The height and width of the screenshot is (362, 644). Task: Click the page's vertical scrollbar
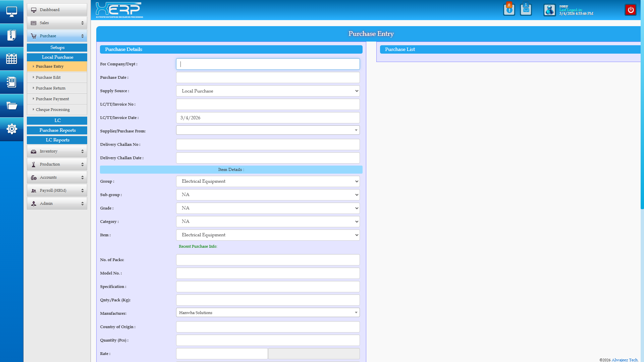[x=642, y=114]
